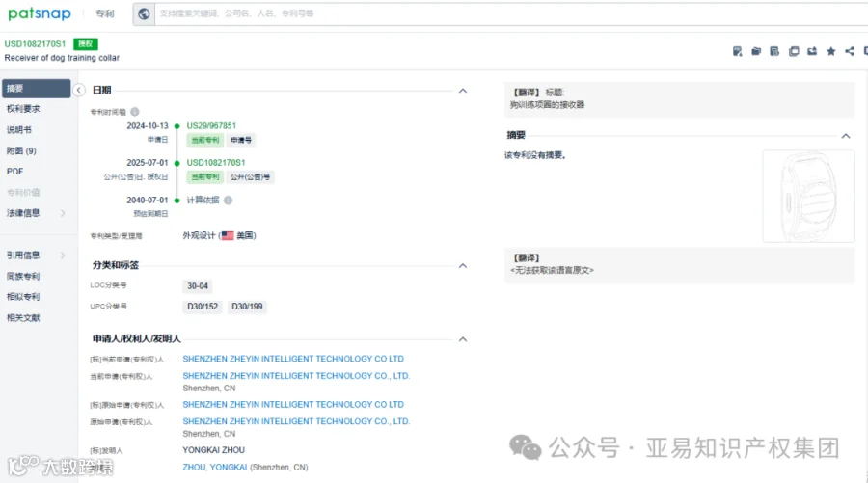
Task: Click the share icon in toolbar
Action: (850, 51)
